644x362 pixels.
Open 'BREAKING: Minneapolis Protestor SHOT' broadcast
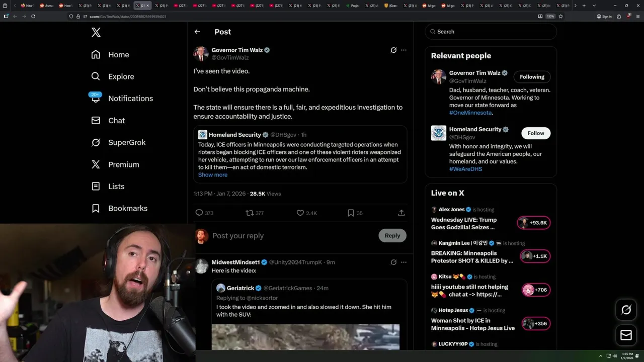472,257
